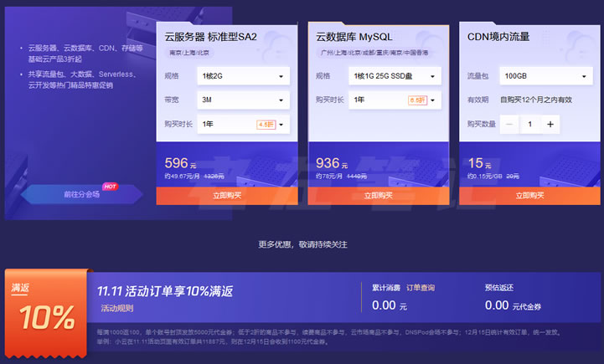Click the 约78元/月 text
This screenshot has width=604, height=364.
click(329, 177)
